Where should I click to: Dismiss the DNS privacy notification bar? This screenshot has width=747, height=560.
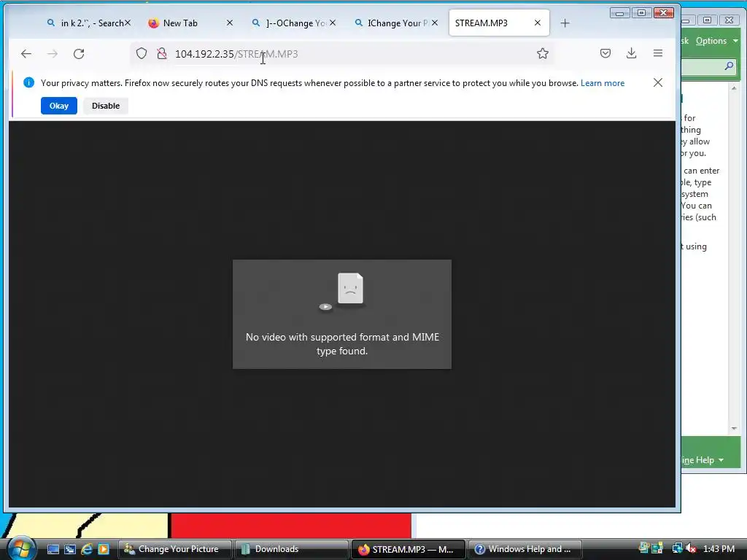point(658,83)
